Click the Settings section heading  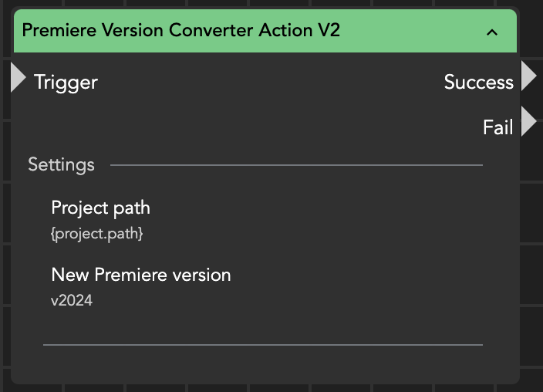(x=61, y=164)
